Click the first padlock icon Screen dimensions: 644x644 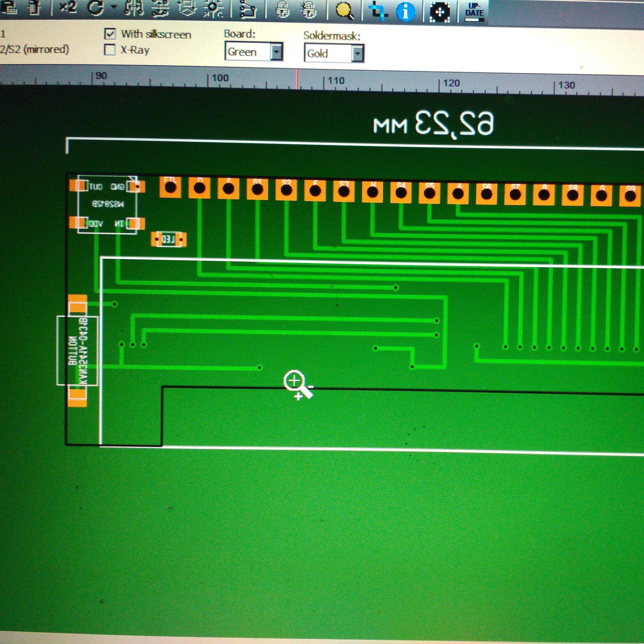283,10
